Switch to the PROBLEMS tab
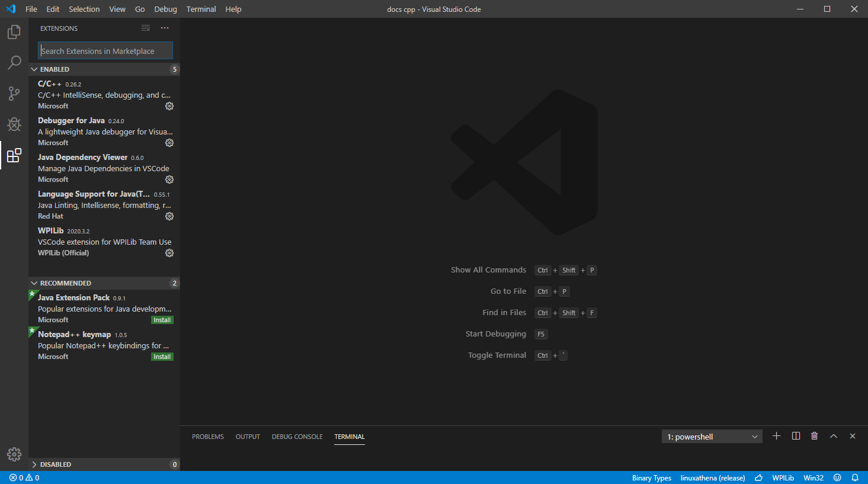The height and width of the screenshot is (484, 868). (x=208, y=437)
